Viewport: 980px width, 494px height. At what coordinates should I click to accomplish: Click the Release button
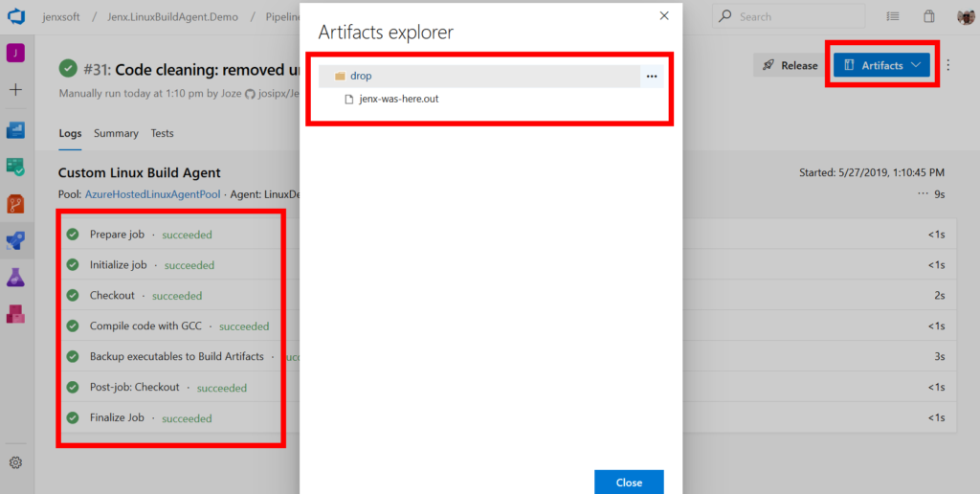click(x=791, y=65)
